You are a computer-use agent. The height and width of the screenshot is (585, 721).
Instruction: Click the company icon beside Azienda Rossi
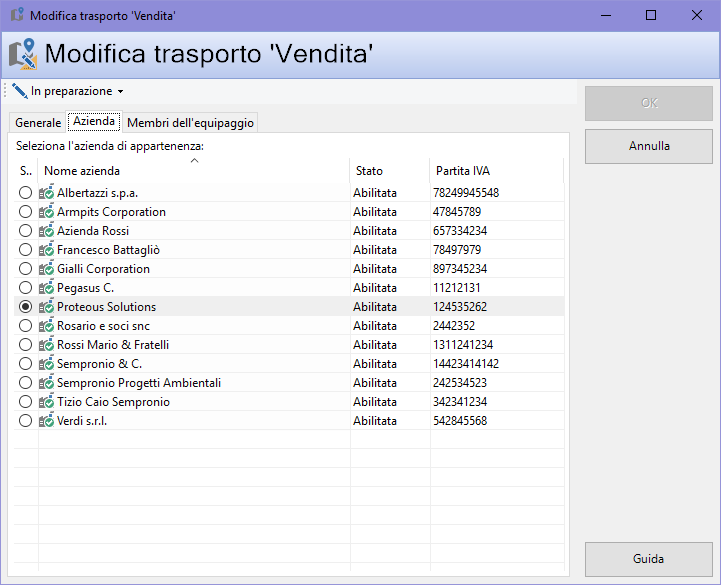click(x=46, y=230)
